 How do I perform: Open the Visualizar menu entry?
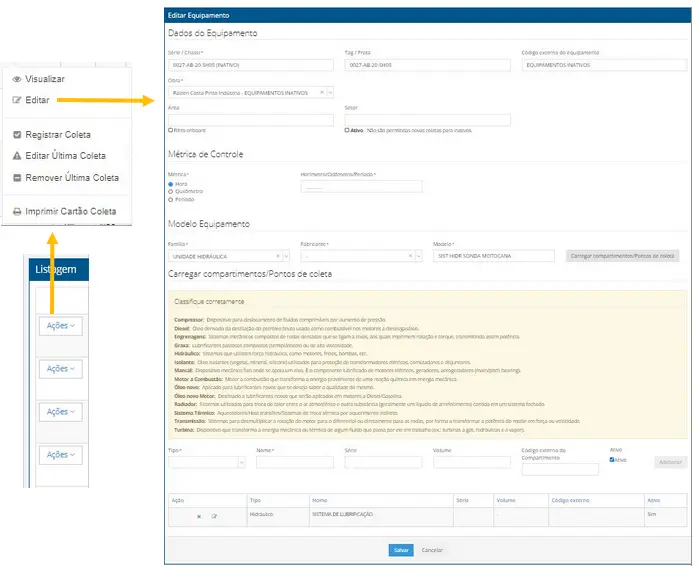(45, 79)
